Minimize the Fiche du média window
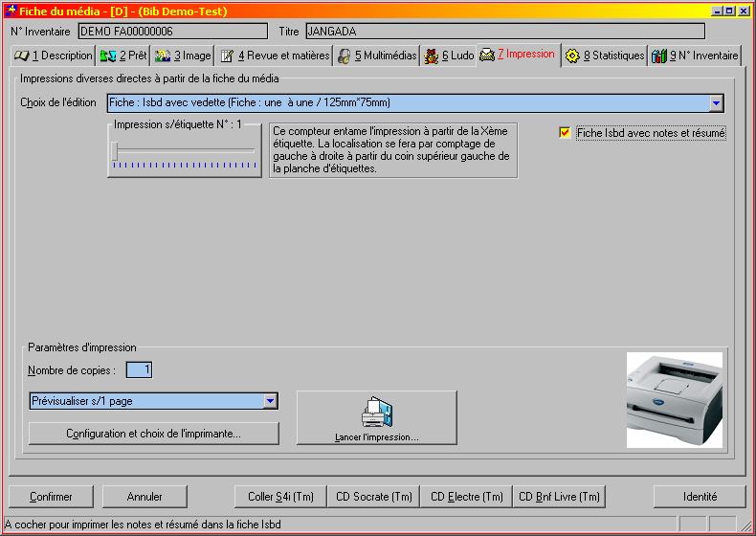Screen dimensions: 756x536 point(718,11)
